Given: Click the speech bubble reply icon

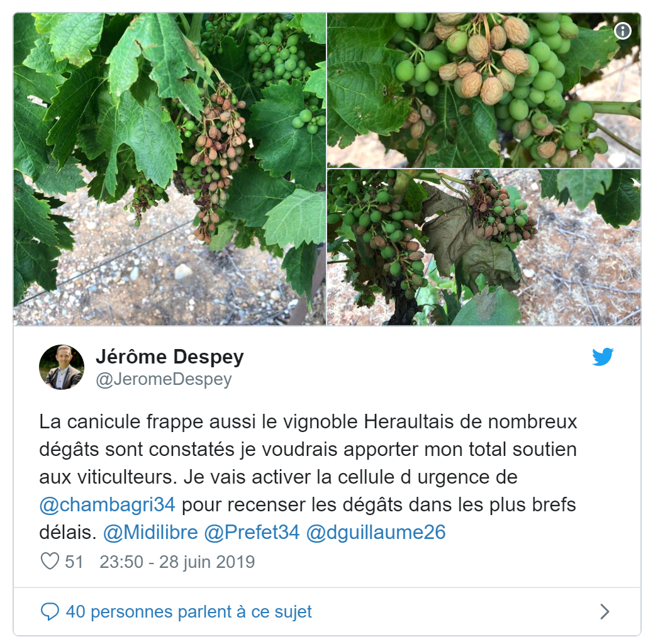Looking at the screenshot, I should pyautogui.click(x=50, y=611).
